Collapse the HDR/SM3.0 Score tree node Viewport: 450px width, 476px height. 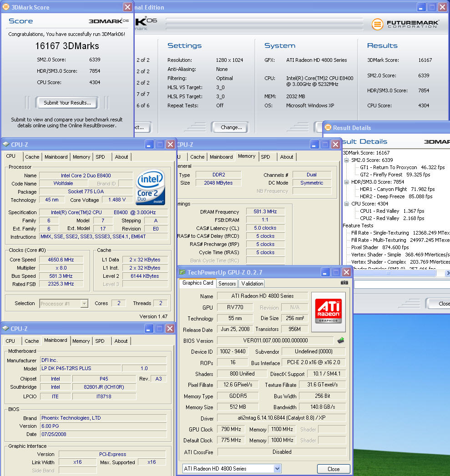[346, 182]
